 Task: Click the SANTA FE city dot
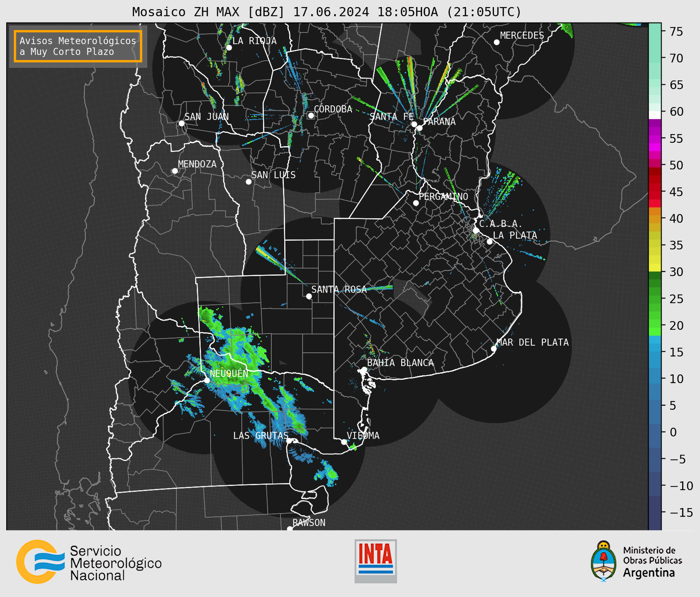[414, 124]
